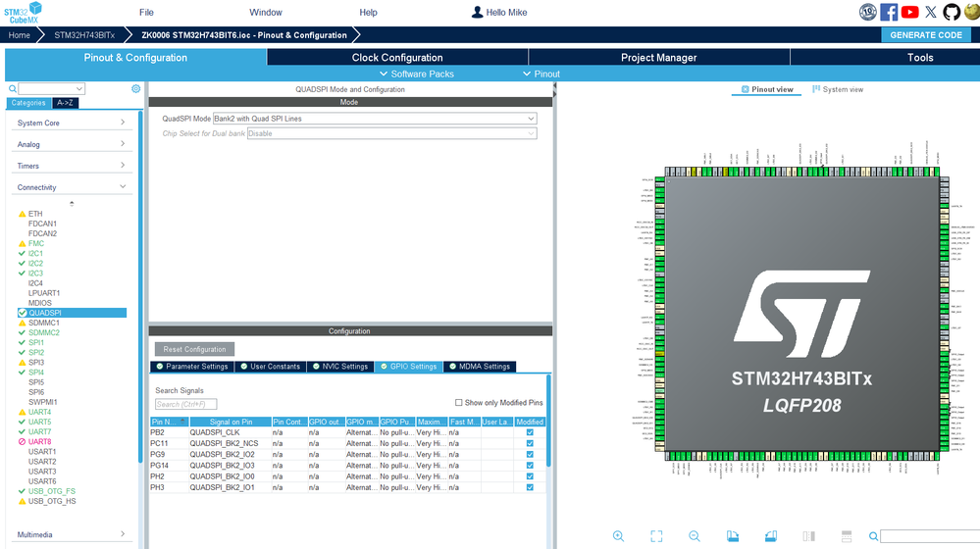The width and height of the screenshot is (980, 549).
Task: Expand the Software Packs menu
Action: 416,74
